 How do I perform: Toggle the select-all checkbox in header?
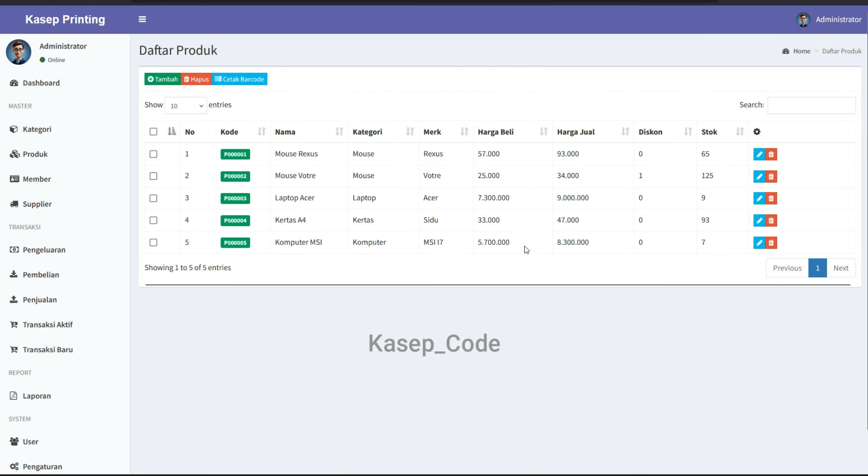pos(153,131)
